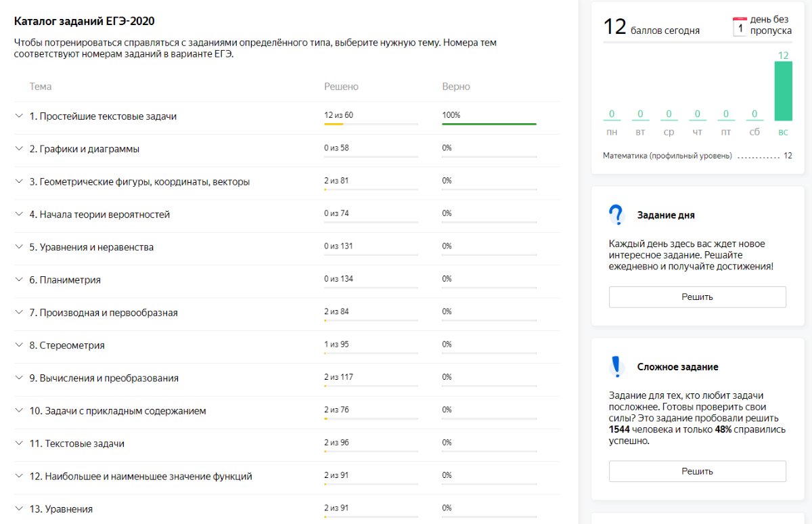Open topic Уравнения и неравенства

click(91, 247)
